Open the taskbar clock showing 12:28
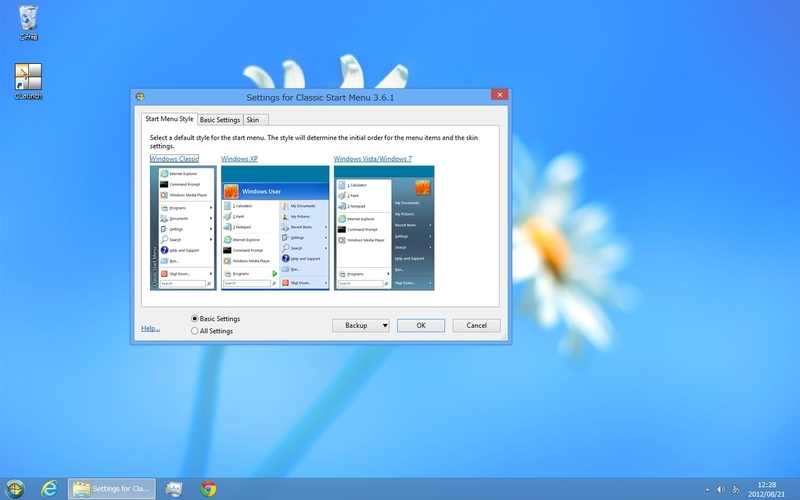The height and width of the screenshot is (500, 800). 766,489
